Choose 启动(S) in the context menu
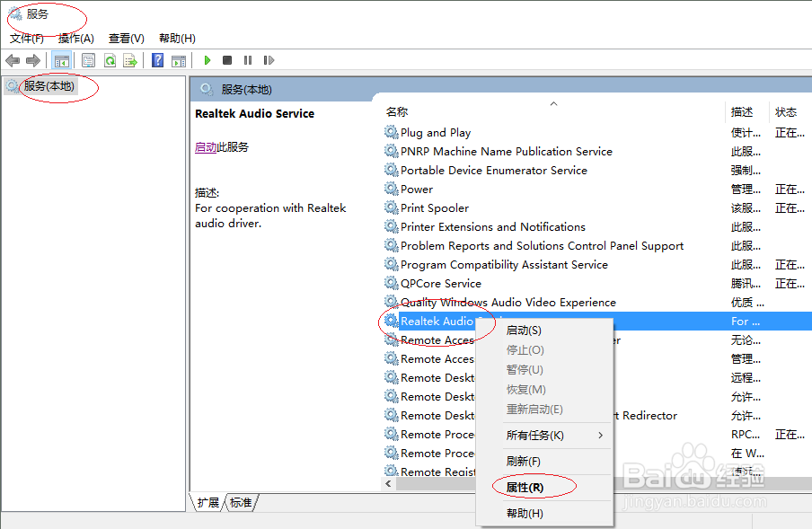This screenshot has width=812, height=529. coord(544,331)
